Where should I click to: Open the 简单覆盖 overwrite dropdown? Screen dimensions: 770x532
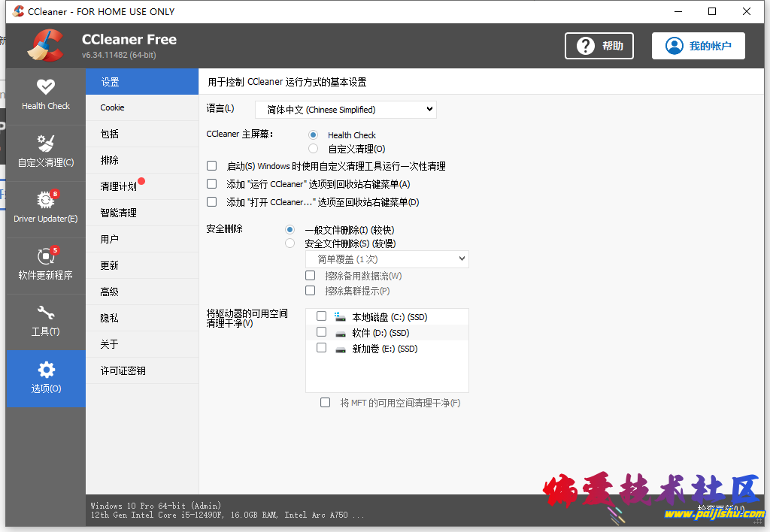387,258
